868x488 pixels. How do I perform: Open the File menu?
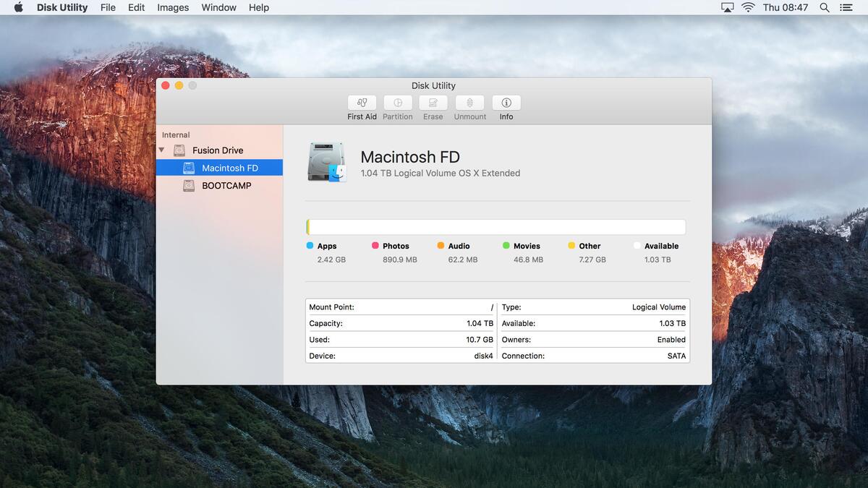click(x=108, y=7)
